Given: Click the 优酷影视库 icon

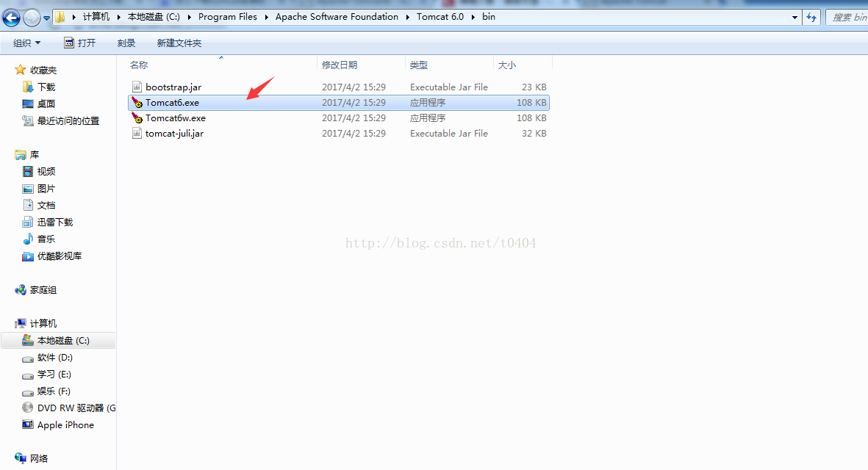Looking at the screenshot, I should click(x=28, y=256).
